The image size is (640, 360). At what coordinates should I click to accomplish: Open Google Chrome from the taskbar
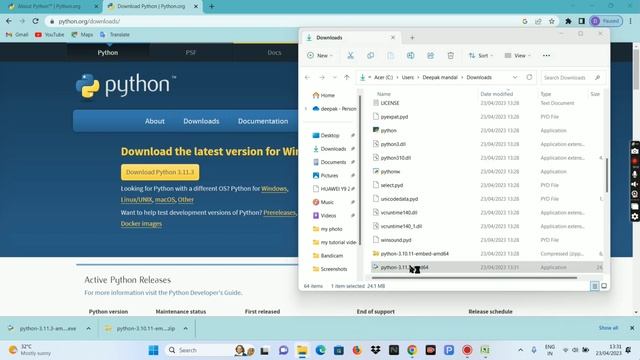point(412,350)
